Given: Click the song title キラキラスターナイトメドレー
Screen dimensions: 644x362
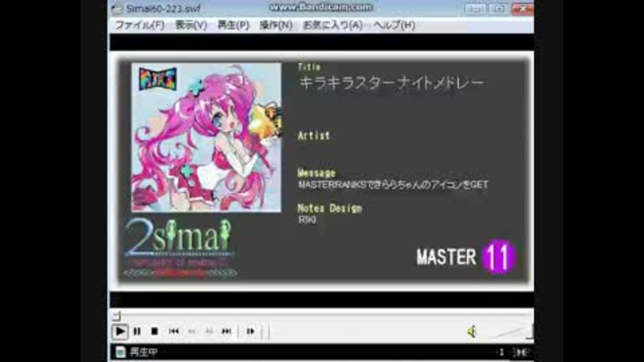Looking at the screenshot, I should [391, 83].
